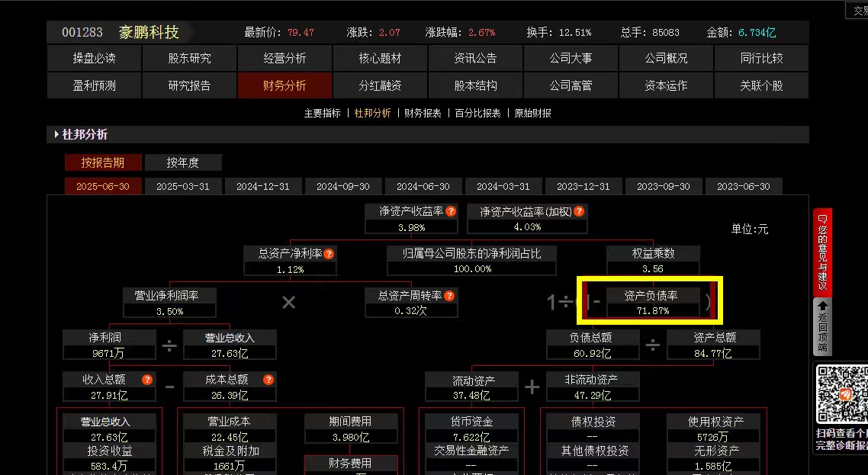The image size is (868, 475).
Task: Click the 资产总额 box
Action: (714, 345)
